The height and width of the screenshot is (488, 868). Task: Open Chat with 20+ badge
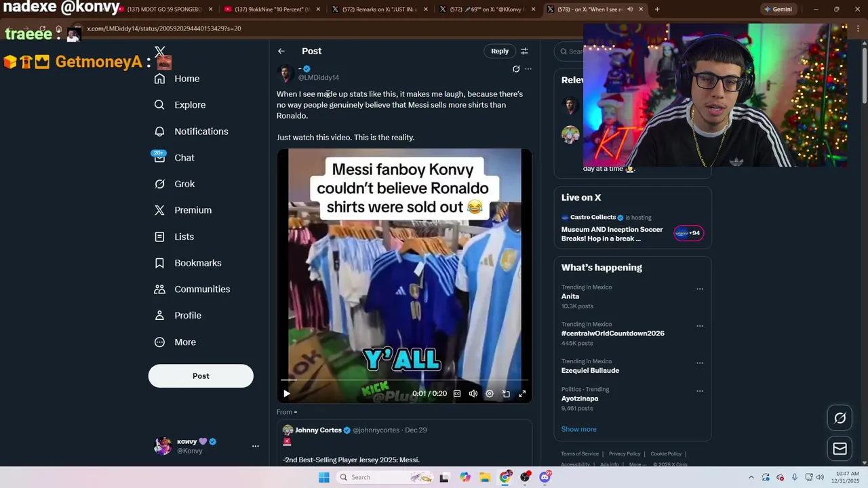tap(174, 157)
